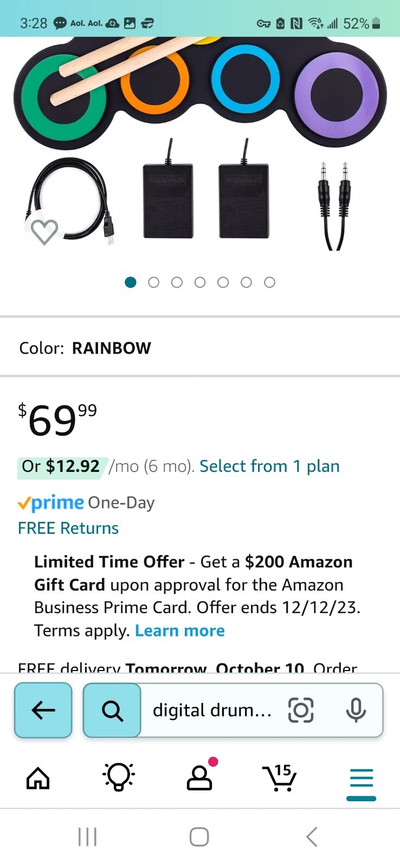The width and height of the screenshot is (400, 868).
Task: Open the FREE Returns details
Action: pos(68,528)
